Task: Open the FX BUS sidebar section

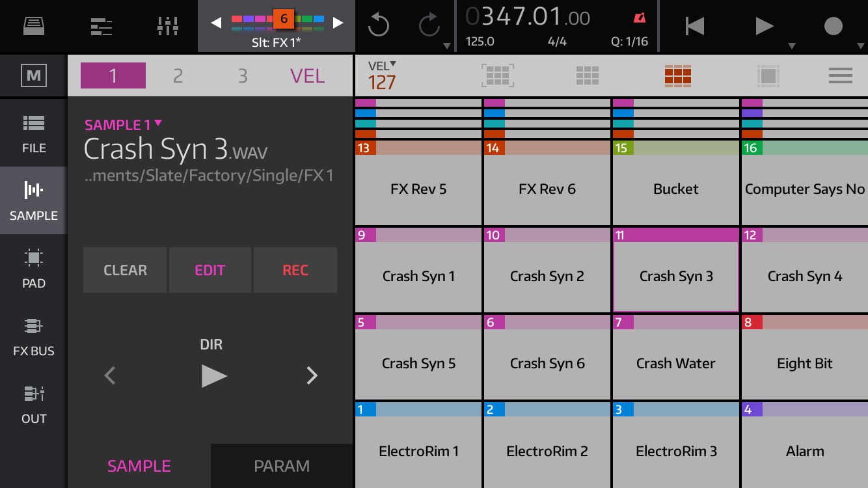Action: click(x=34, y=336)
